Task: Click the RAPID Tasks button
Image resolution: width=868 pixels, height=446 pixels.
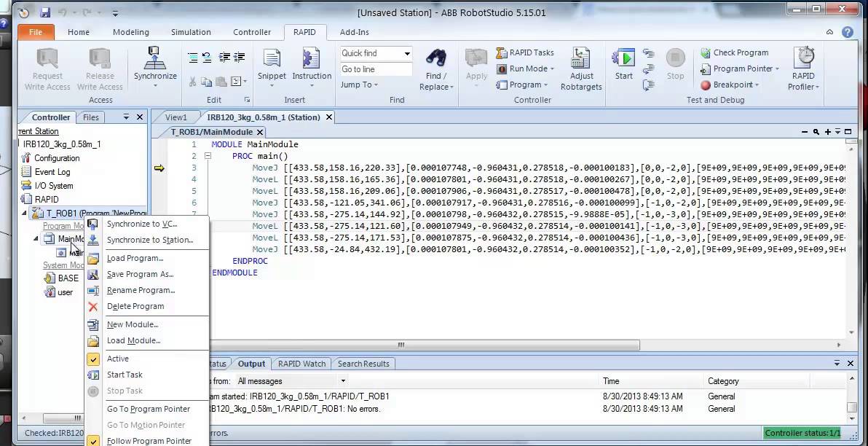Action: click(x=525, y=52)
